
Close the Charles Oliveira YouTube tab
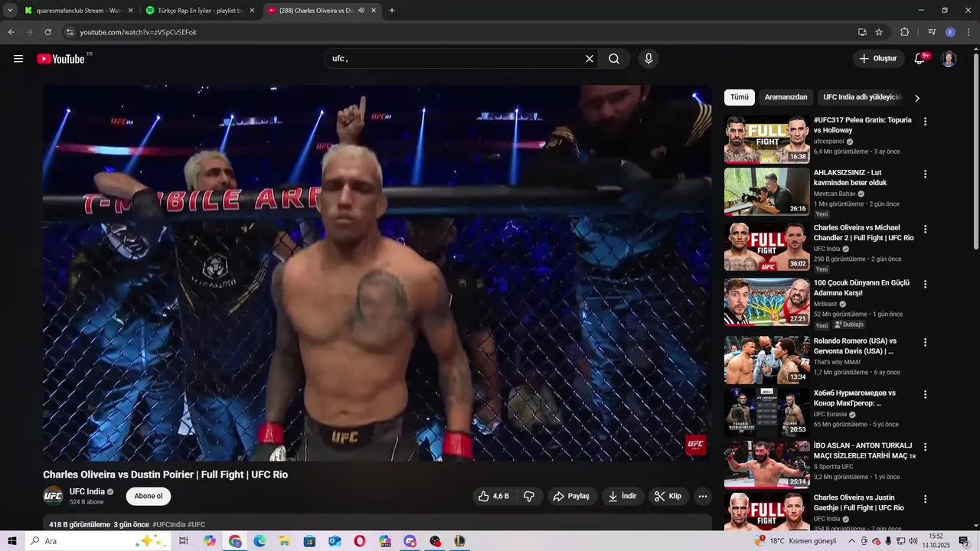tap(374, 11)
